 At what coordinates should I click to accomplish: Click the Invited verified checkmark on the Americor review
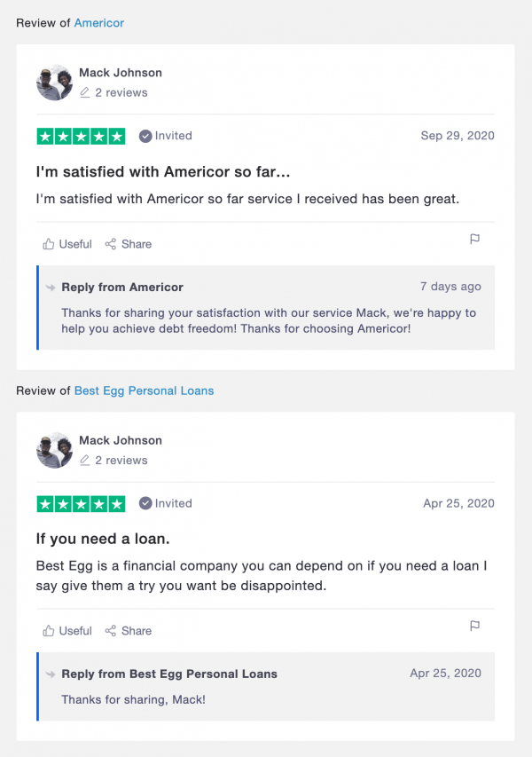coord(145,136)
